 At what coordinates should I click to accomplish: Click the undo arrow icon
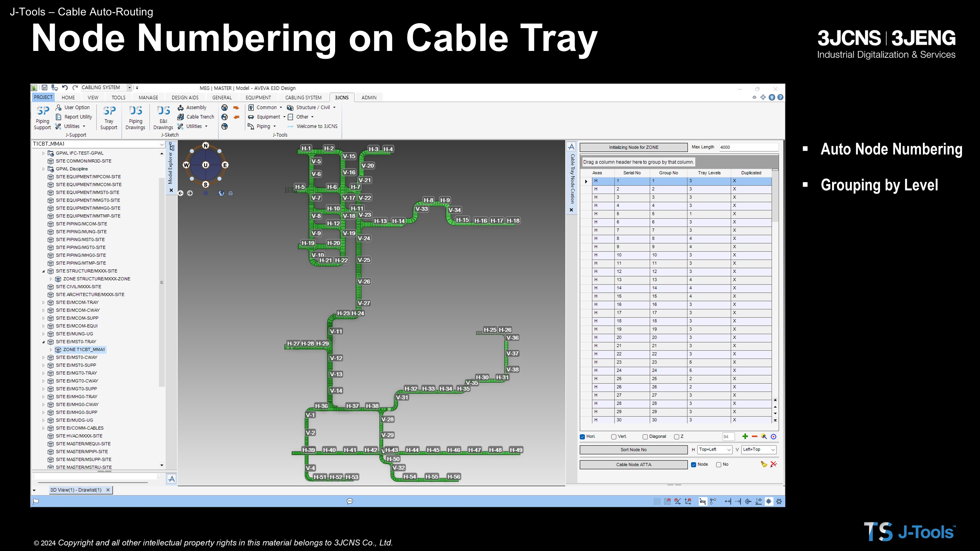point(65,87)
